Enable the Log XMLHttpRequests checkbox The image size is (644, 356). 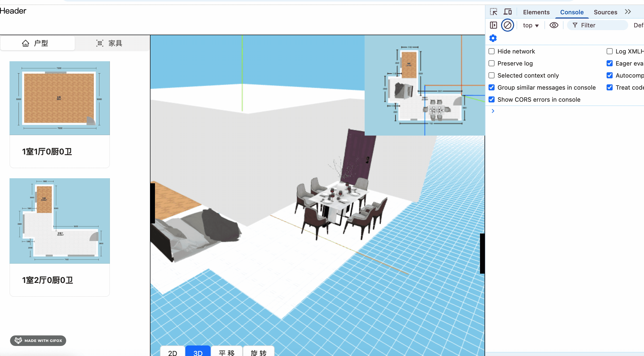(610, 51)
